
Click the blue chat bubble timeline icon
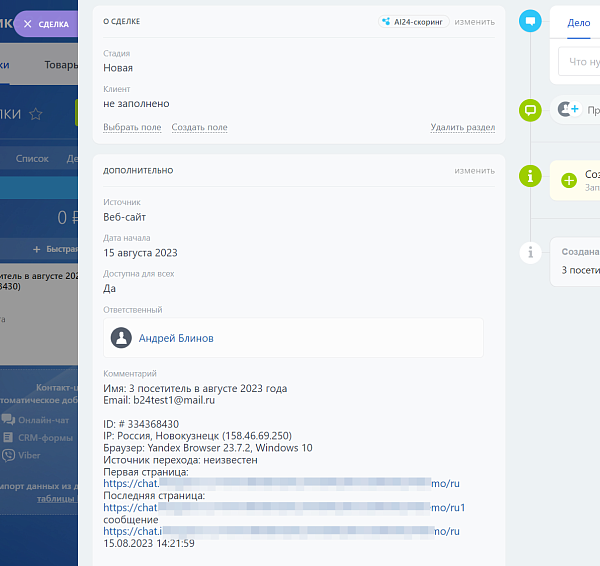click(x=530, y=21)
